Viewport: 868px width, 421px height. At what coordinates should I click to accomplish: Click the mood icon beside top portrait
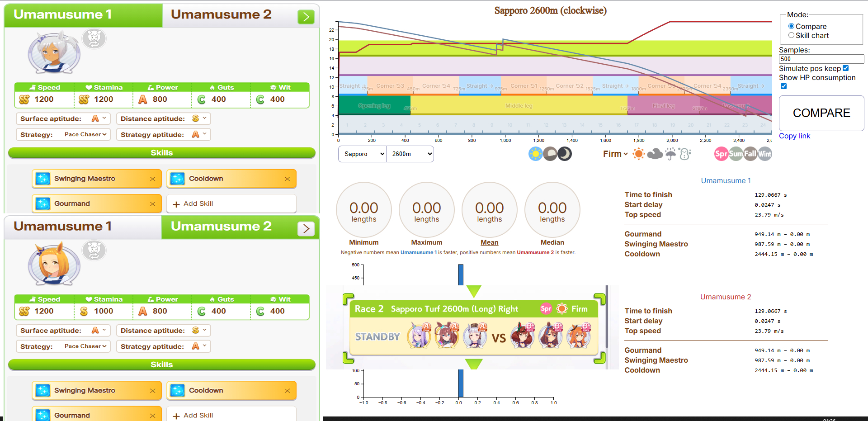(94, 38)
